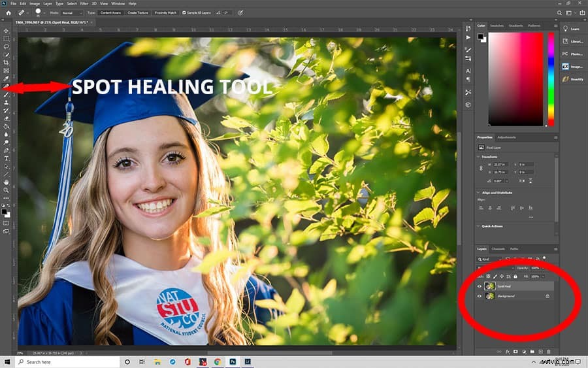Viewport: 588px width, 368px height.
Task: Open the layer Fill dropdown
Action: (x=543, y=276)
